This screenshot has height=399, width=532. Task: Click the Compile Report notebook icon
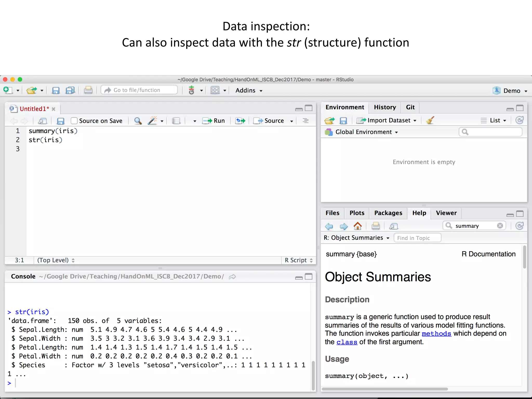(176, 121)
